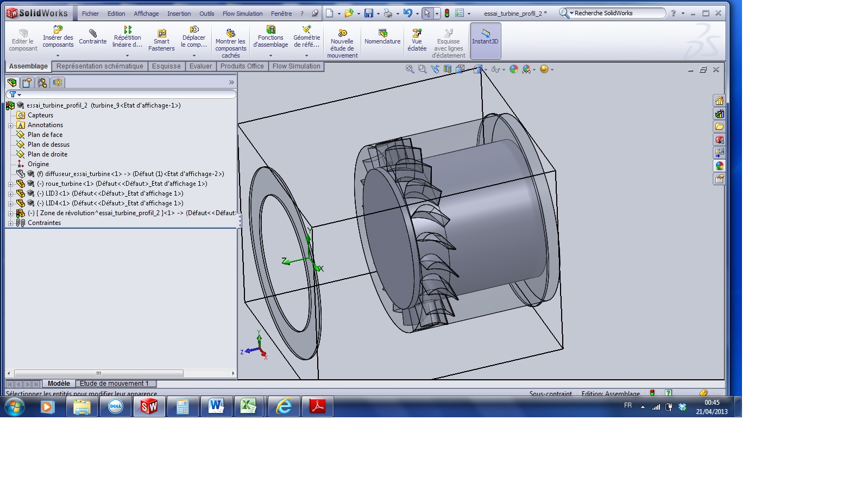The height and width of the screenshot is (489, 868).
Task: Open the Outils menu
Action: pyautogui.click(x=206, y=14)
